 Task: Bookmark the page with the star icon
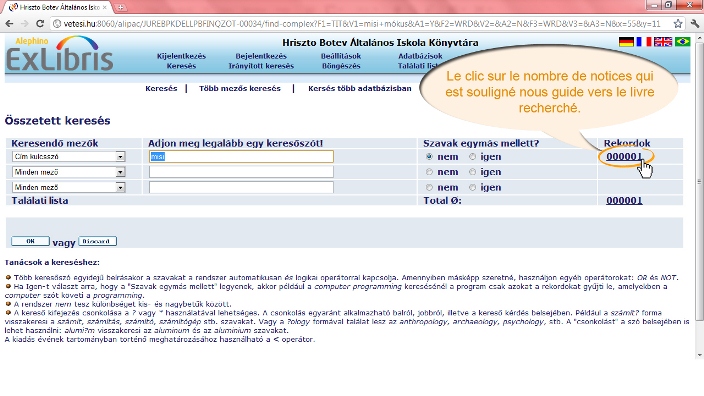click(678, 24)
